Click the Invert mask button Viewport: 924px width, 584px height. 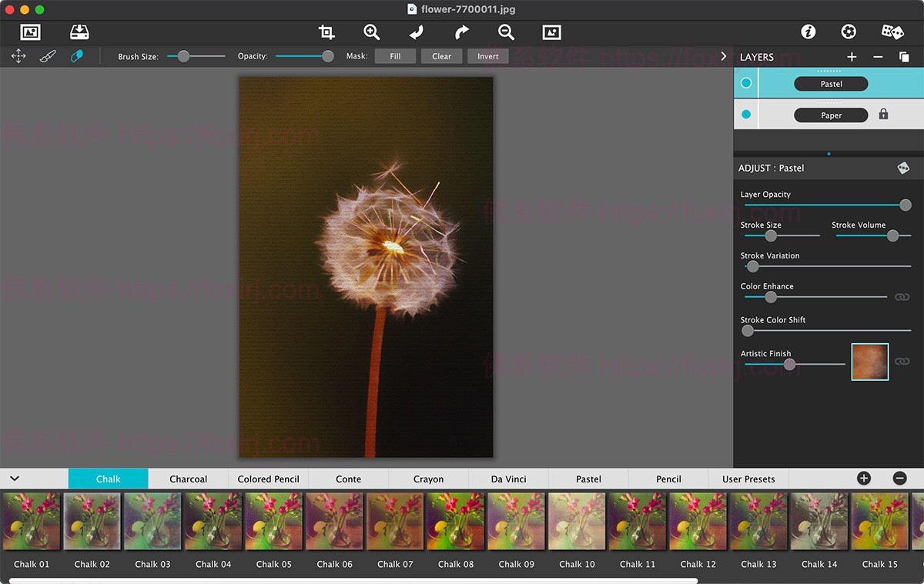click(487, 56)
